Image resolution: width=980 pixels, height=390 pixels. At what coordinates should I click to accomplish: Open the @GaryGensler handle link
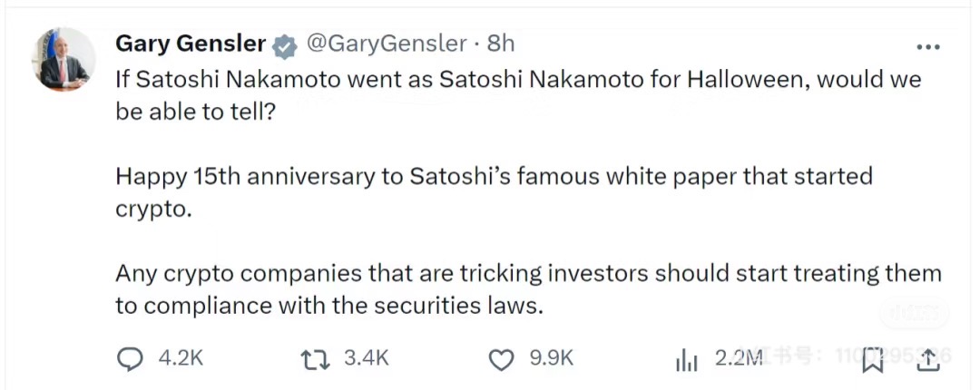point(385,44)
